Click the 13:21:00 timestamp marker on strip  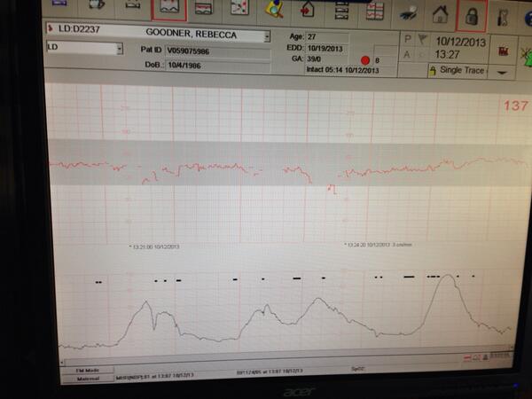[154, 246]
